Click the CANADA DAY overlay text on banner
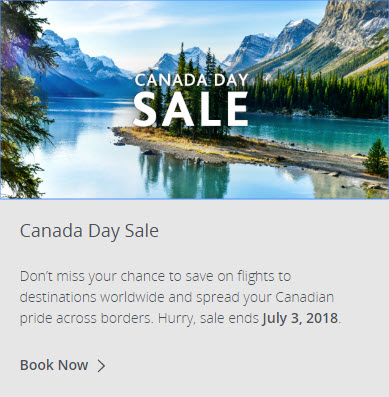This screenshot has height=397, width=389. 191,80
